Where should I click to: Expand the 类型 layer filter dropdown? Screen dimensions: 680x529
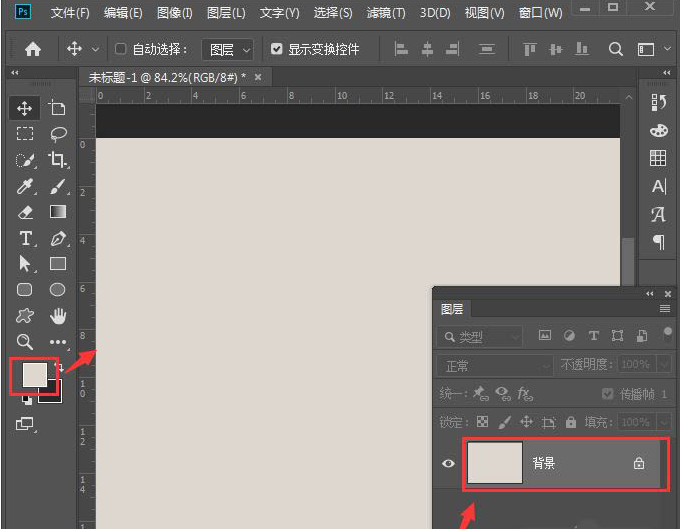tap(480, 337)
